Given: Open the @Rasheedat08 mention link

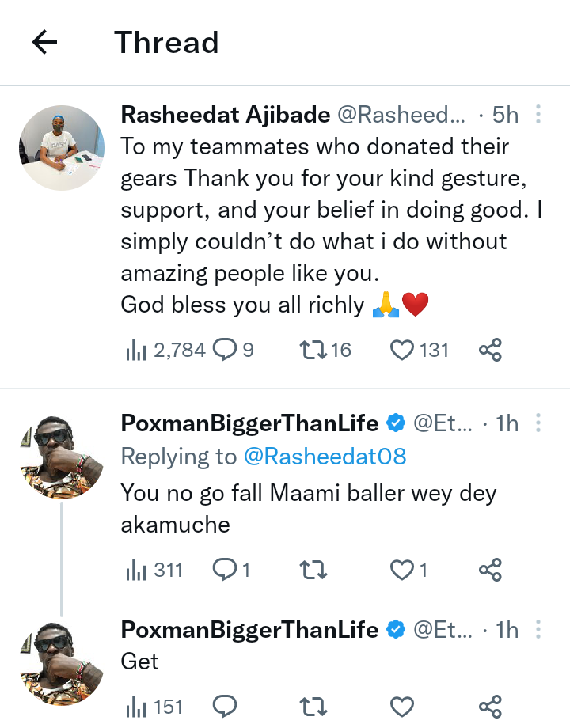Looking at the screenshot, I should 325,457.
